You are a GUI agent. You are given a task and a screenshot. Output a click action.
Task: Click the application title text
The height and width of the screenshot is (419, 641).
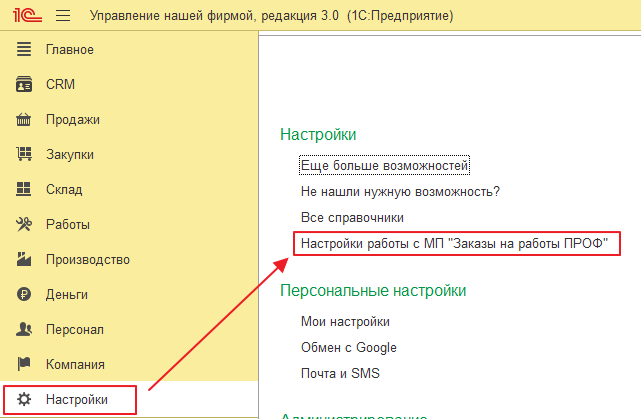271,16
